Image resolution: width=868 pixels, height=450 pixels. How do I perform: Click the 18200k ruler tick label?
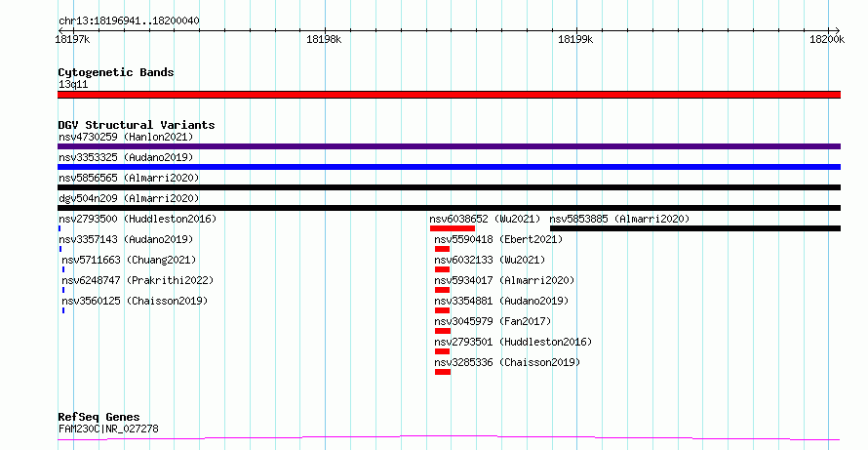point(827,39)
